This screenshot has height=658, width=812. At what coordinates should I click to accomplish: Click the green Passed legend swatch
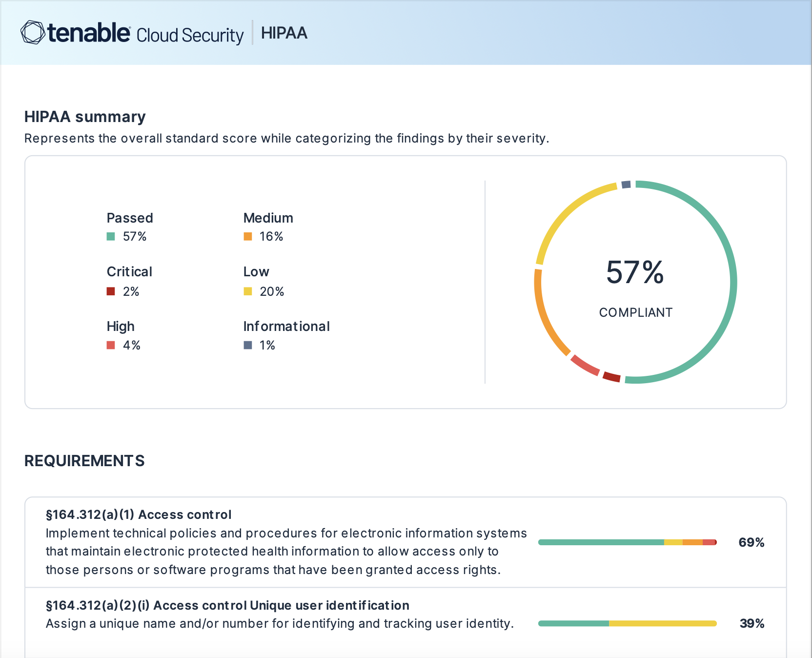pos(111,237)
